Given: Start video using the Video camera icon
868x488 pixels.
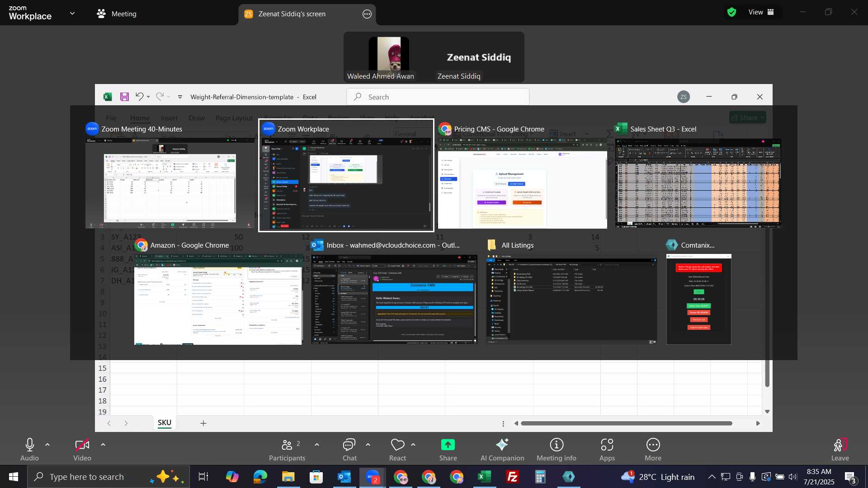Looking at the screenshot, I should tap(82, 445).
